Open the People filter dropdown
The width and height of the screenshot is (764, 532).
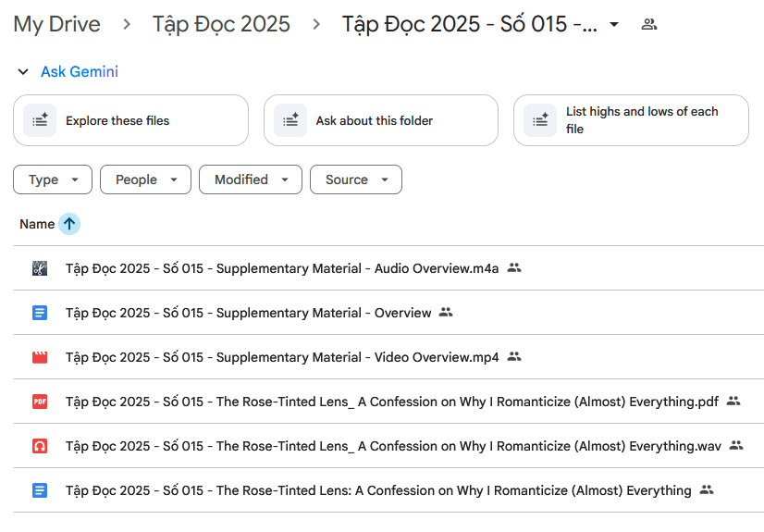coord(145,179)
